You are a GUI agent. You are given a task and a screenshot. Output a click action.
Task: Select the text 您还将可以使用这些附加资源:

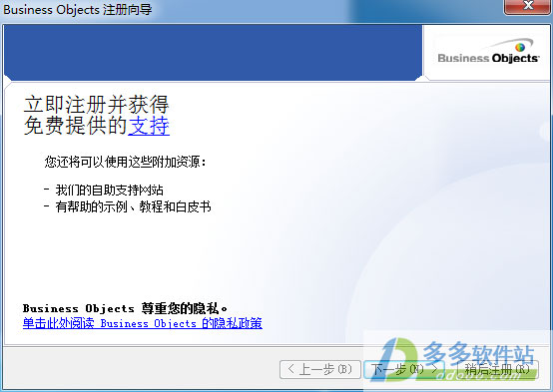(x=125, y=162)
